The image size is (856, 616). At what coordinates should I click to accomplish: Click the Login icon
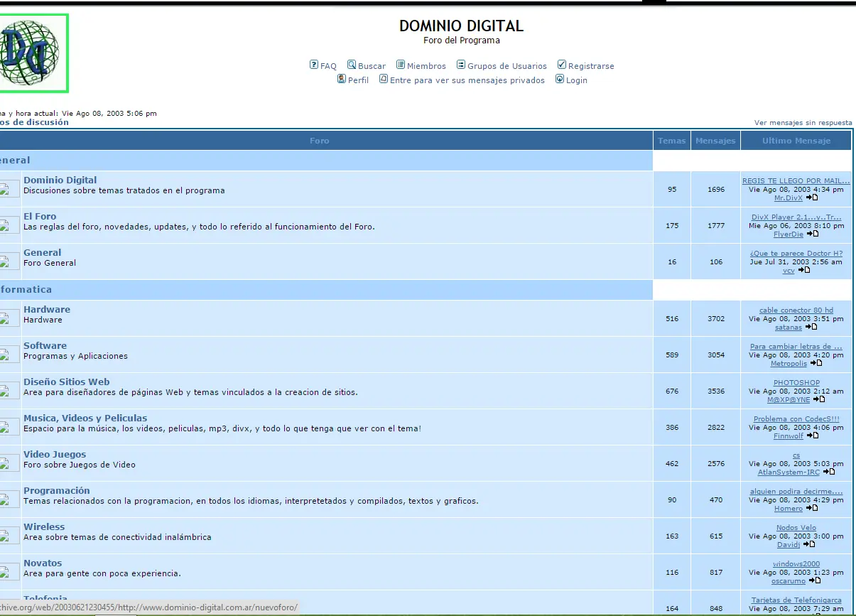(558, 80)
